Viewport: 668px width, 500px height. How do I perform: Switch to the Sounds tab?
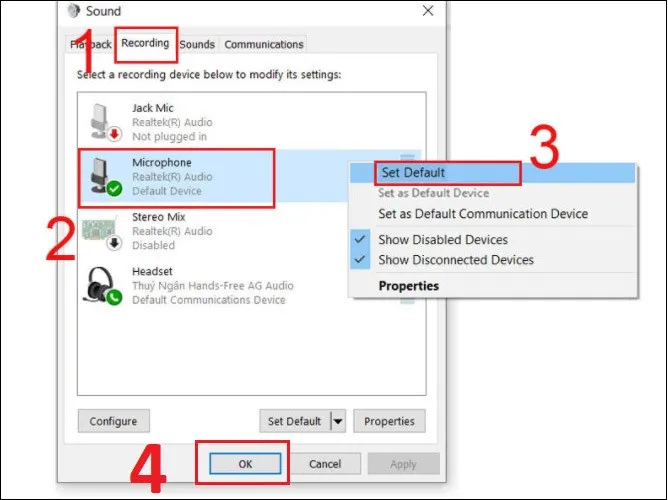click(x=197, y=45)
